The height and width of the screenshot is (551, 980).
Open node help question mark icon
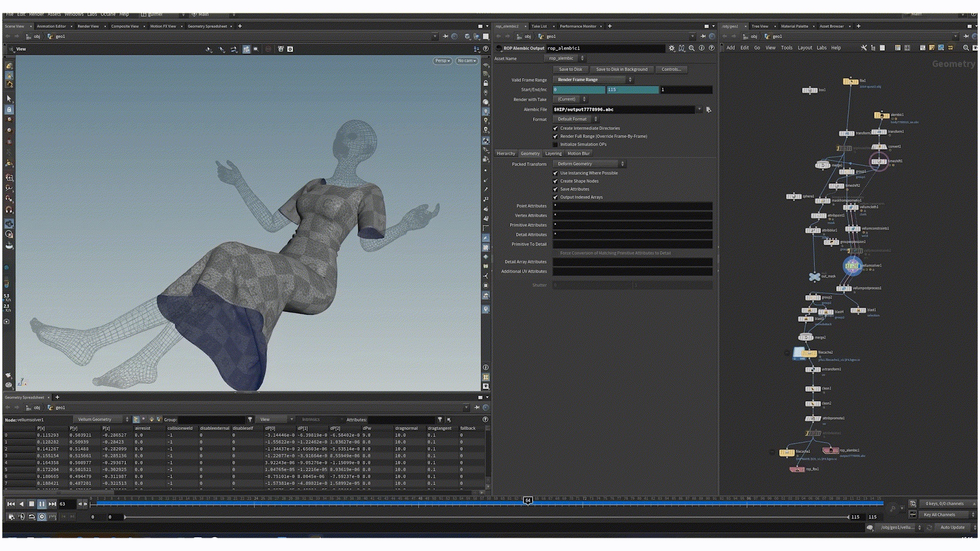pyautogui.click(x=712, y=48)
